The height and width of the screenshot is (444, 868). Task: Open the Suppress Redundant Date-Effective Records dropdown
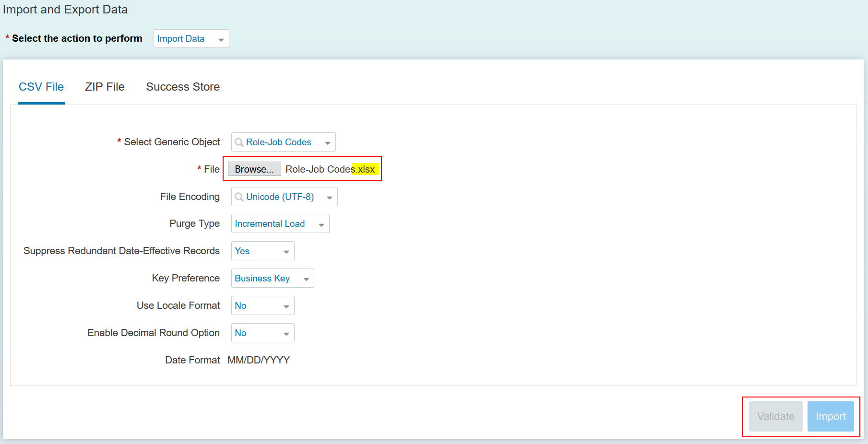[x=262, y=251]
